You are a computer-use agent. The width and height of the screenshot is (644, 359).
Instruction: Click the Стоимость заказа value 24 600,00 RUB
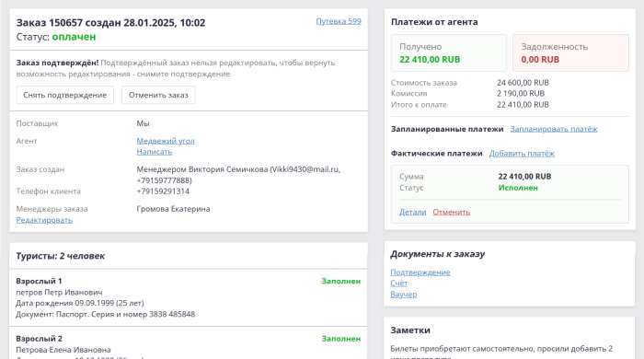pyautogui.click(x=523, y=83)
